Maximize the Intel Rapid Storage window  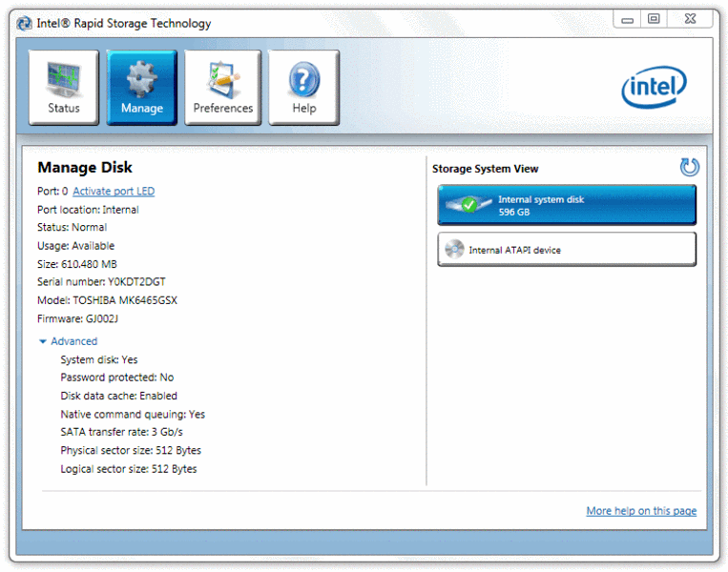[x=654, y=19]
